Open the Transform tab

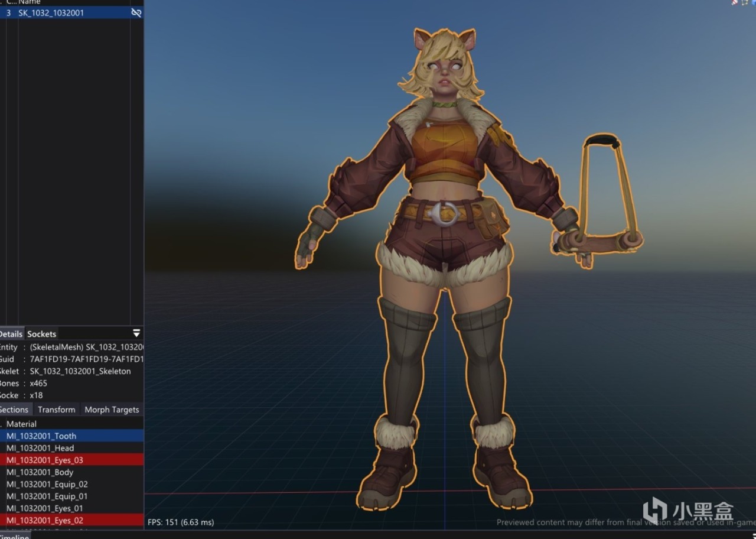57,410
